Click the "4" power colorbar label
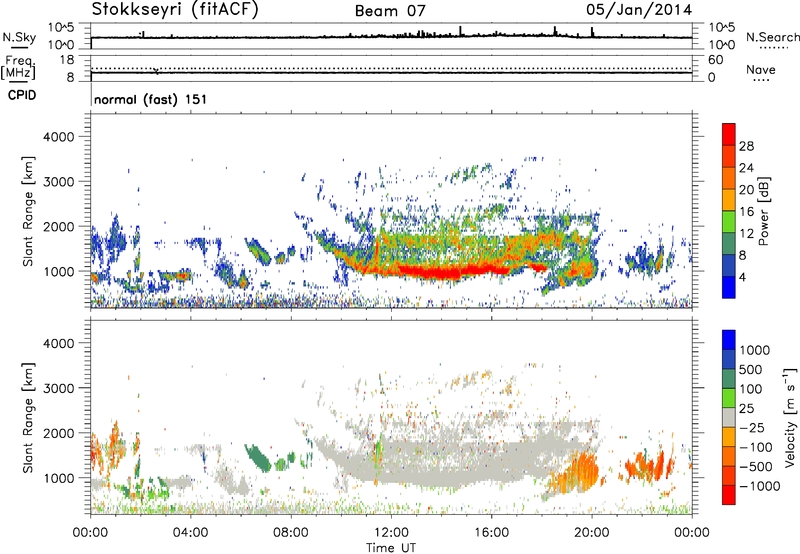This screenshot has height=554, width=800. [x=742, y=277]
